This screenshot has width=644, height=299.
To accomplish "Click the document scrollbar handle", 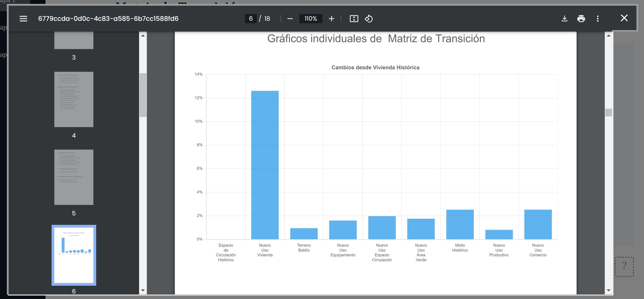I will coord(608,113).
